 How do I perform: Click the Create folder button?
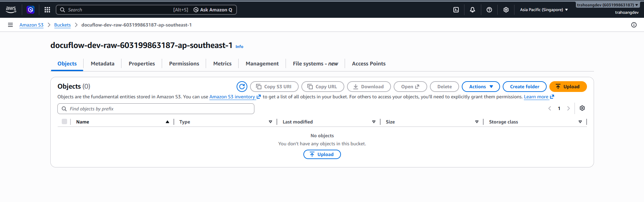(x=525, y=87)
